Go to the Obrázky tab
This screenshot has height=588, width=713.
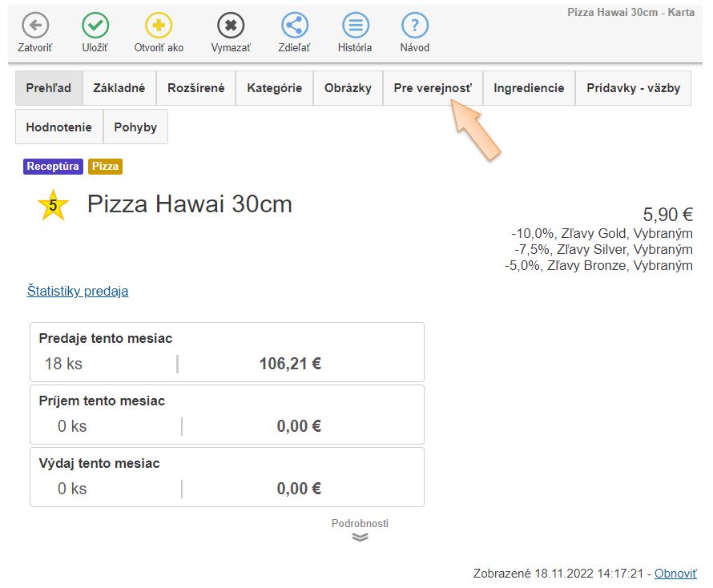pos(348,88)
